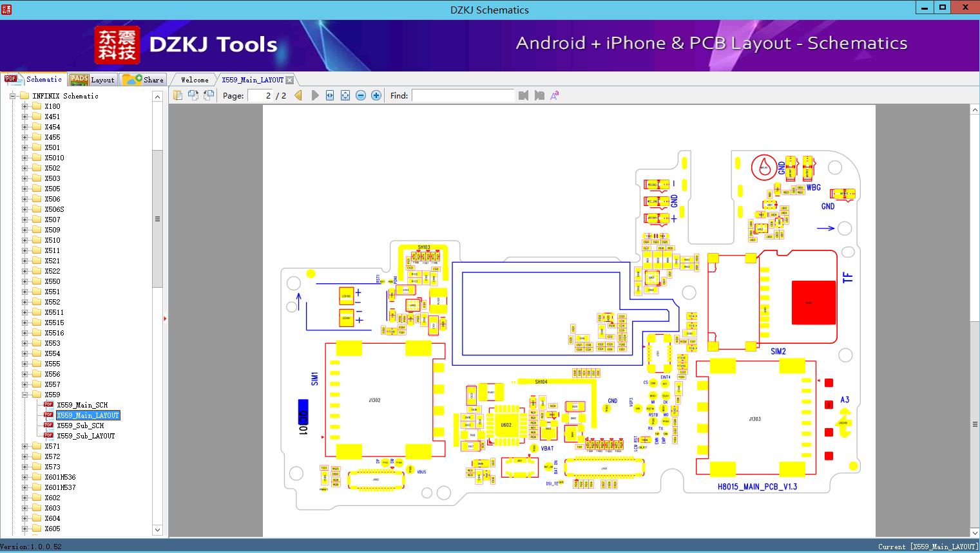Click the folder icon next to X180

click(37, 106)
